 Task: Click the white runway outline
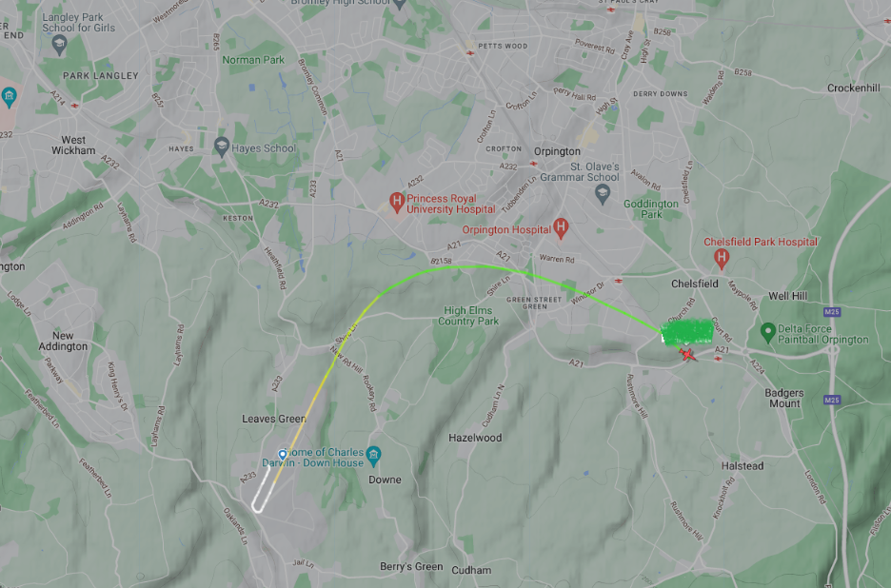click(263, 489)
